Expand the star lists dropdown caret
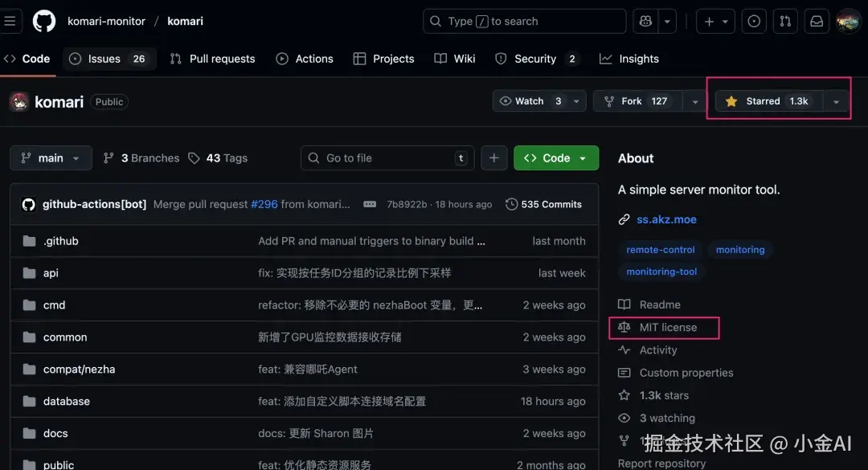The width and height of the screenshot is (868, 470). click(836, 102)
